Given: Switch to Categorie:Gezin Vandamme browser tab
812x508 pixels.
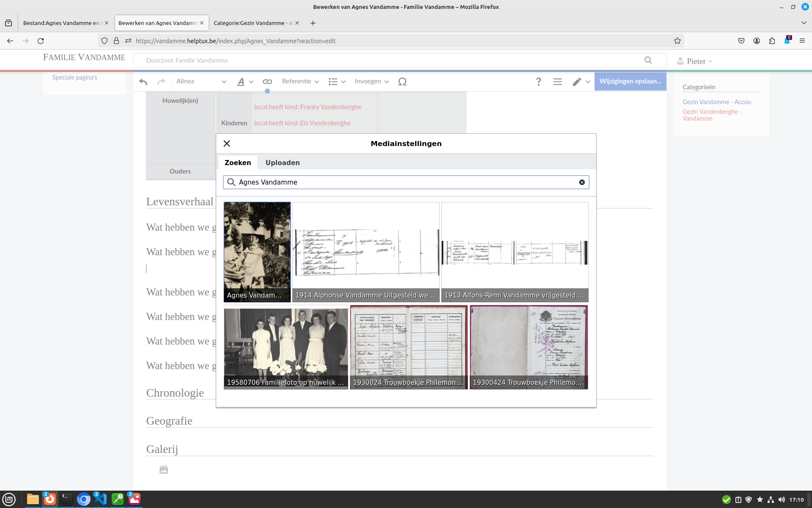Looking at the screenshot, I should click(x=252, y=23).
